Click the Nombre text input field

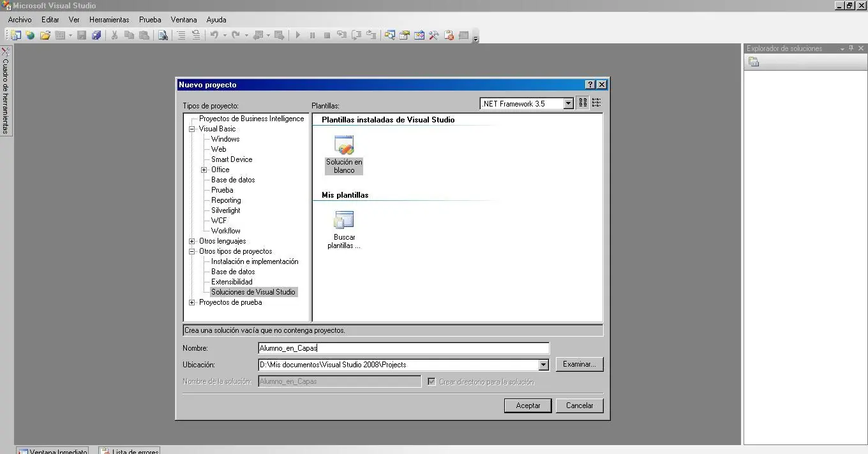(x=403, y=348)
